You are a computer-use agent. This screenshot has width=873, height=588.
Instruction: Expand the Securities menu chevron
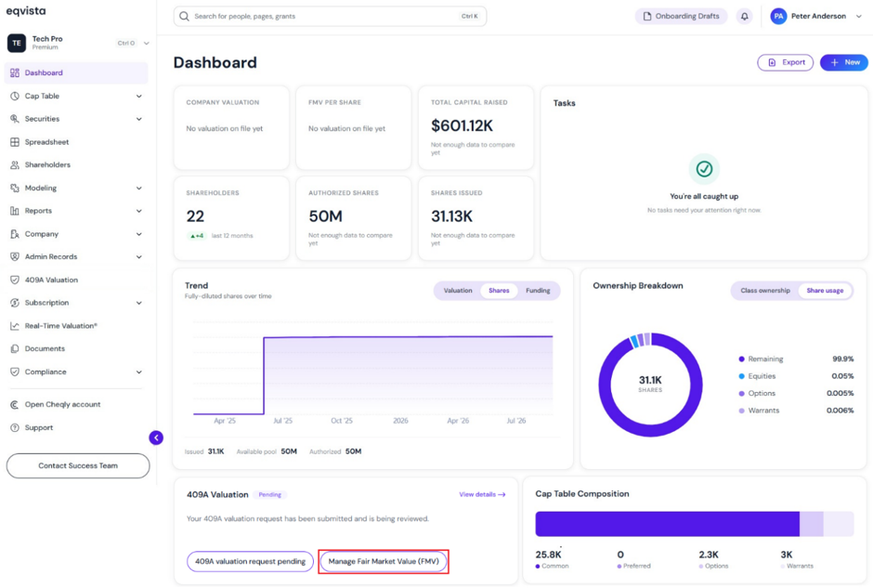pos(138,119)
